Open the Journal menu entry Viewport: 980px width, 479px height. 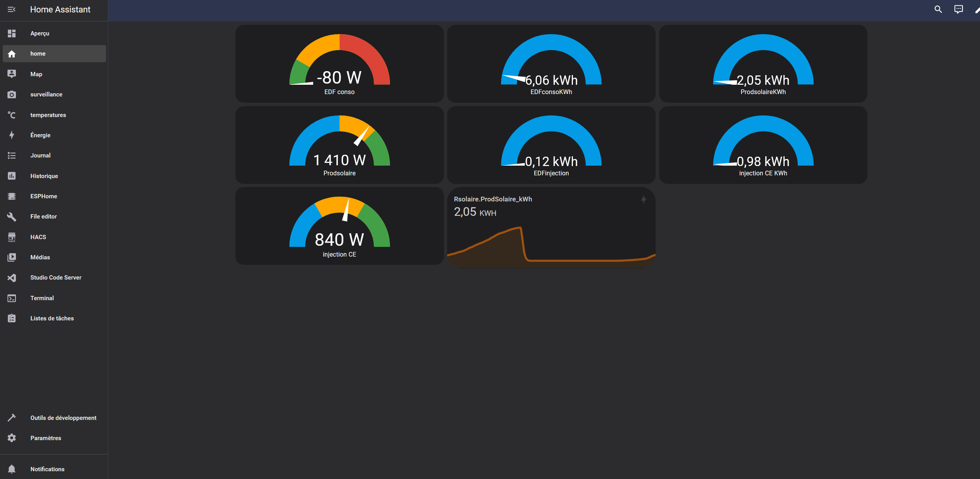54,156
